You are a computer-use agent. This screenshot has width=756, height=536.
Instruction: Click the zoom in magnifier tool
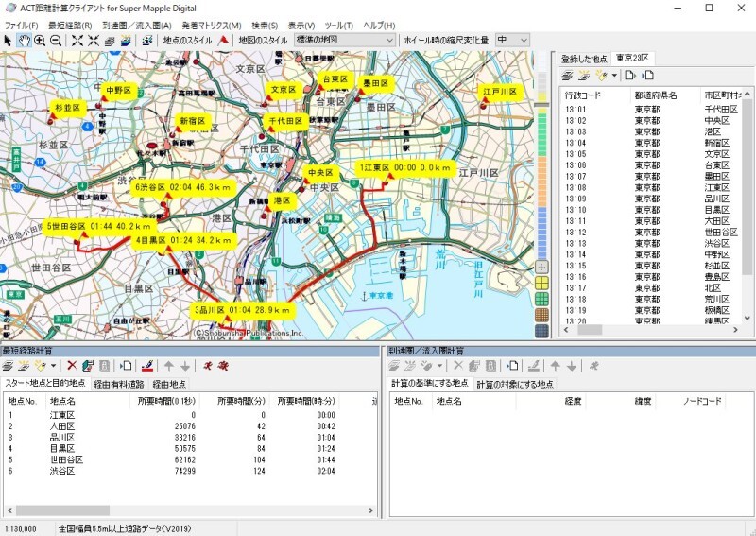40,41
